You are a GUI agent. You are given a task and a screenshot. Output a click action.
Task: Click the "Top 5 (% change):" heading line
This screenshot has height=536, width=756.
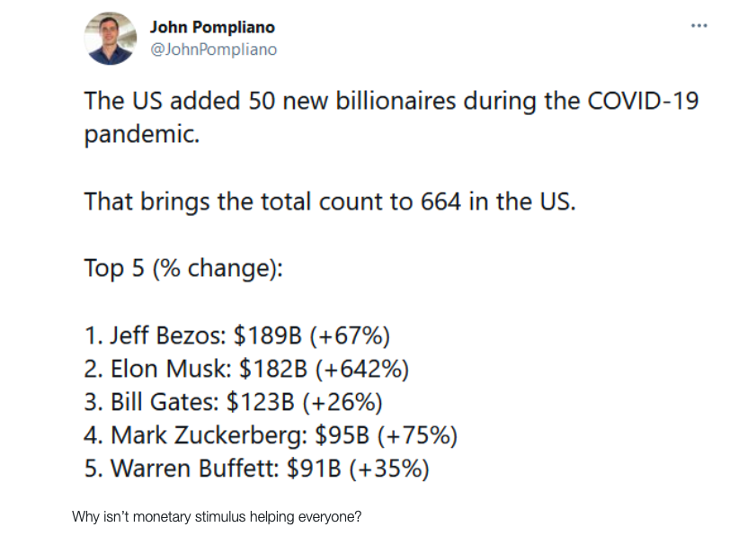(x=183, y=268)
